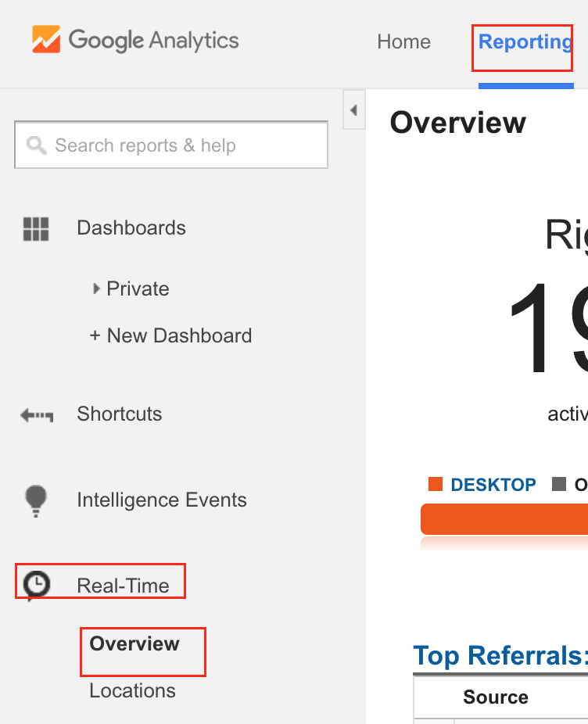Viewport: 588px width, 724px height.
Task: Open the Shortcuts section
Action: point(119,414)
